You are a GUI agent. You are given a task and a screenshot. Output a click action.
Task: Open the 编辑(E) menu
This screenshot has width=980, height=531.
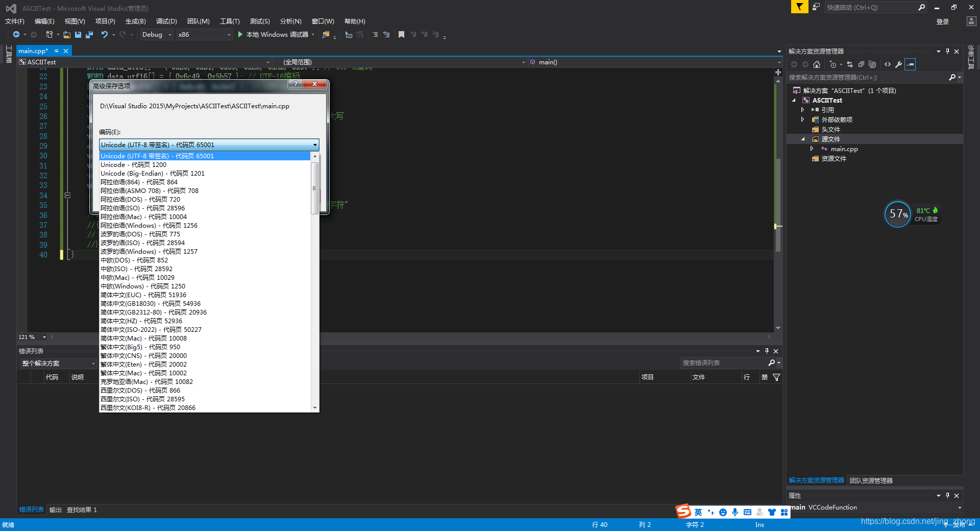click(44, 21)
